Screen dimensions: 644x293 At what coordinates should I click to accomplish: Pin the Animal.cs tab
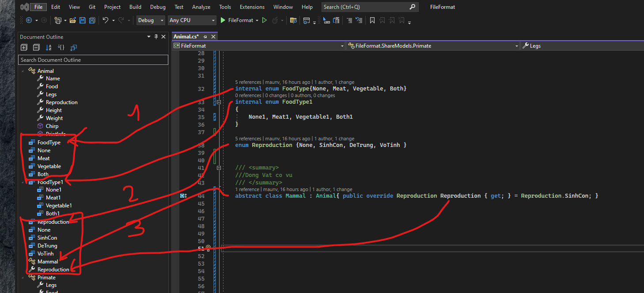click(205, 37)
